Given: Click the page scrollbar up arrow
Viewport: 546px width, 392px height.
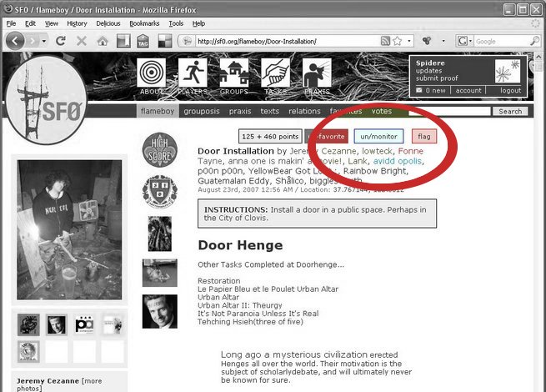Looking at the screenshot, I should click(x=538, y=57).
